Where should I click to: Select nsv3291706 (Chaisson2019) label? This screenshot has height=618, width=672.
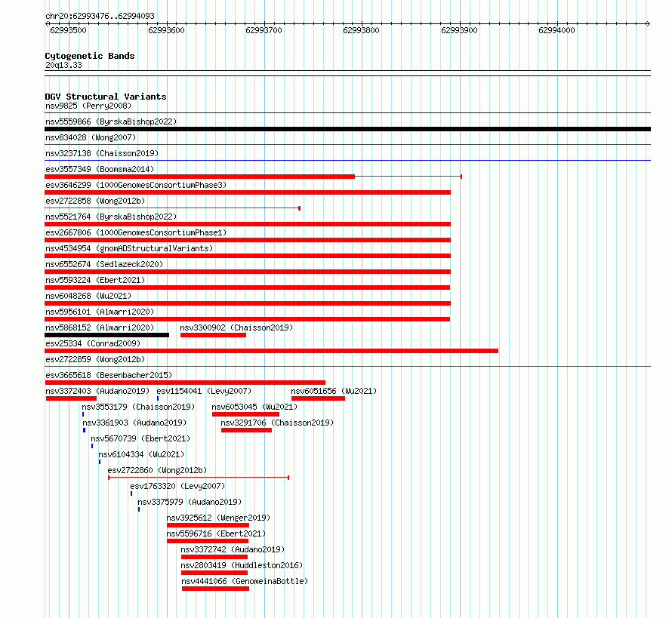277,423
